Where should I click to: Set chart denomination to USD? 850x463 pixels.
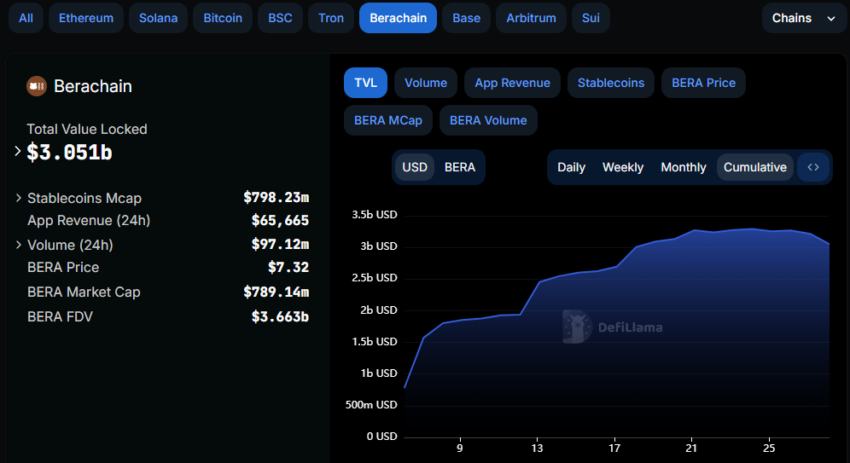pos(415,167)
